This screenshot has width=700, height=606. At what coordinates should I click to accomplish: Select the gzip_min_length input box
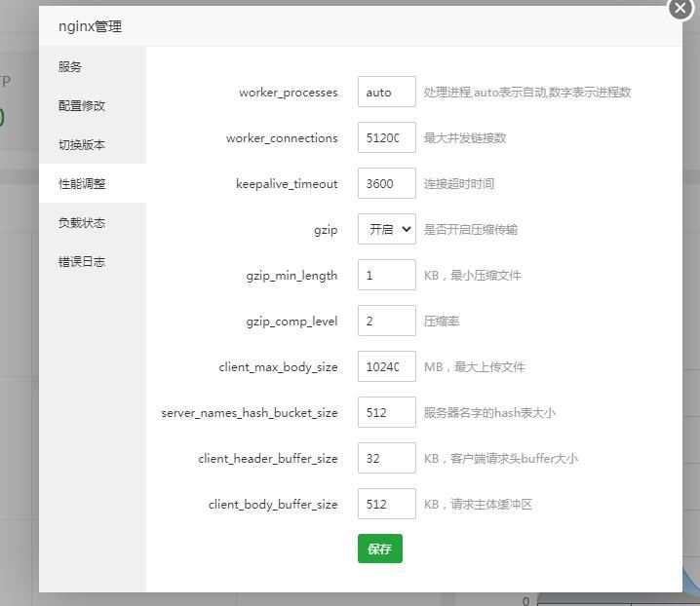(x=386, y=276)
